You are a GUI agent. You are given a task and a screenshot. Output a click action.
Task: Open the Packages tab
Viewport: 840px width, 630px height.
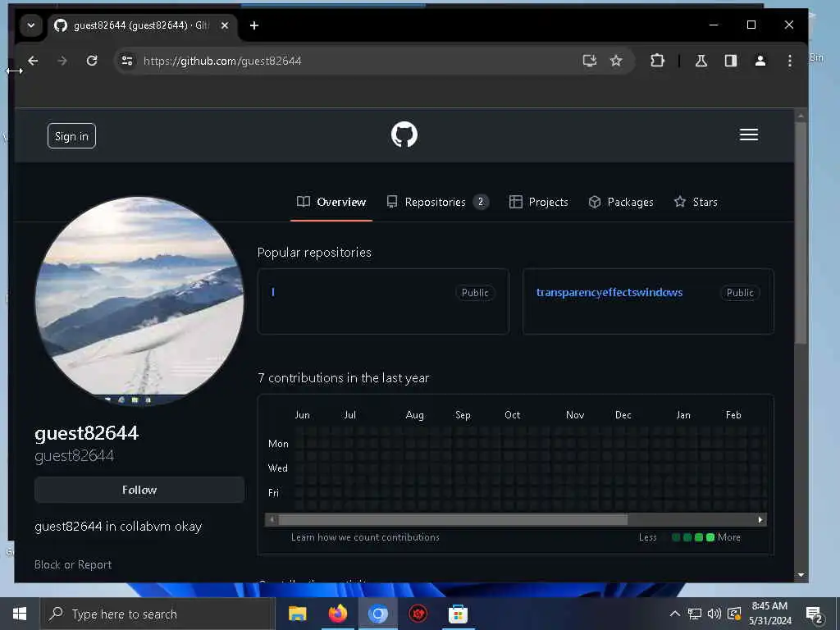tap(621, 202)
